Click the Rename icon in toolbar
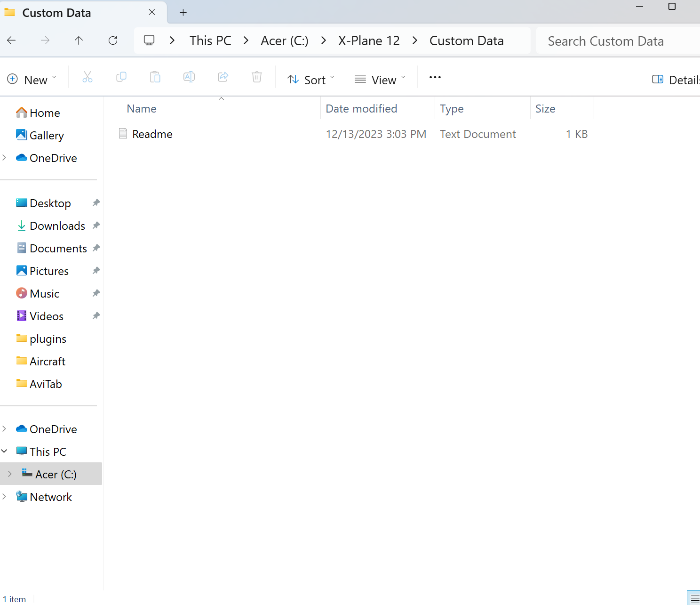This screenshot has height=605, width=700. (189, 77)
